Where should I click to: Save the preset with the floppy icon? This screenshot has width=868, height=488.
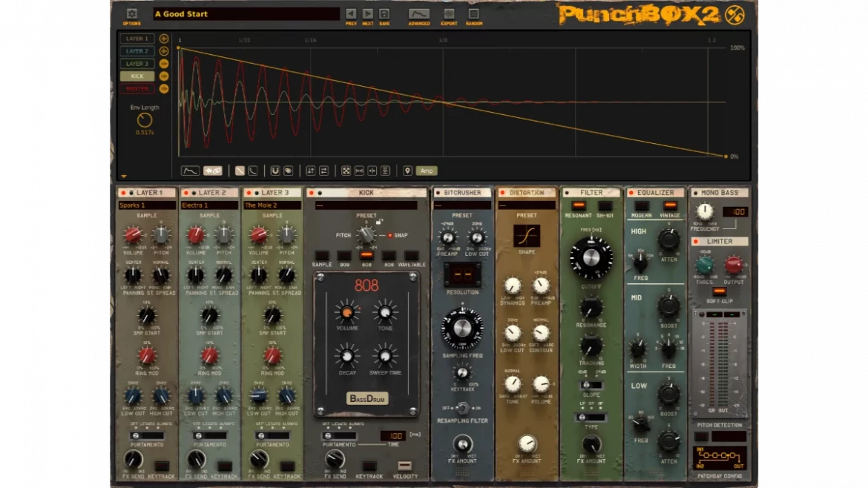(384, 14)
